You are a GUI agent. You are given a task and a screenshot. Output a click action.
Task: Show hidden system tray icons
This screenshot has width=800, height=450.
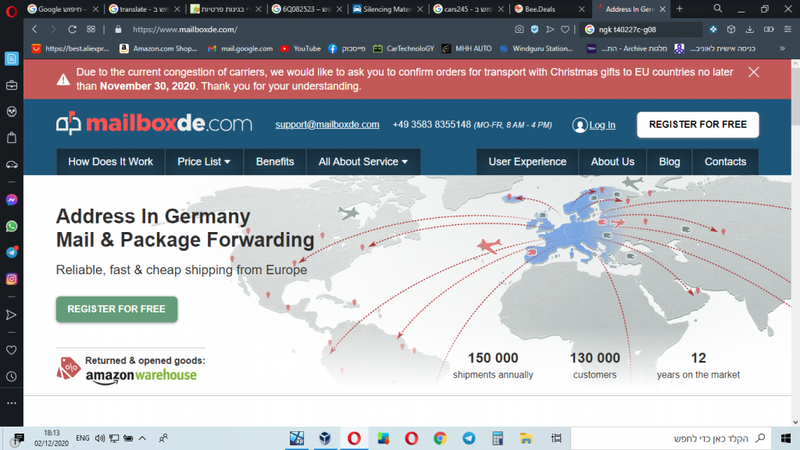(142, 438)
